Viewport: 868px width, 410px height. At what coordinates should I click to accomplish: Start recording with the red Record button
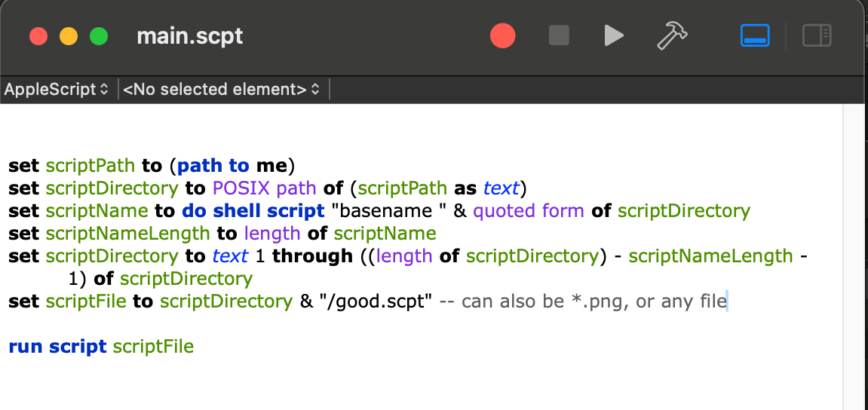[x=502, y=35]
